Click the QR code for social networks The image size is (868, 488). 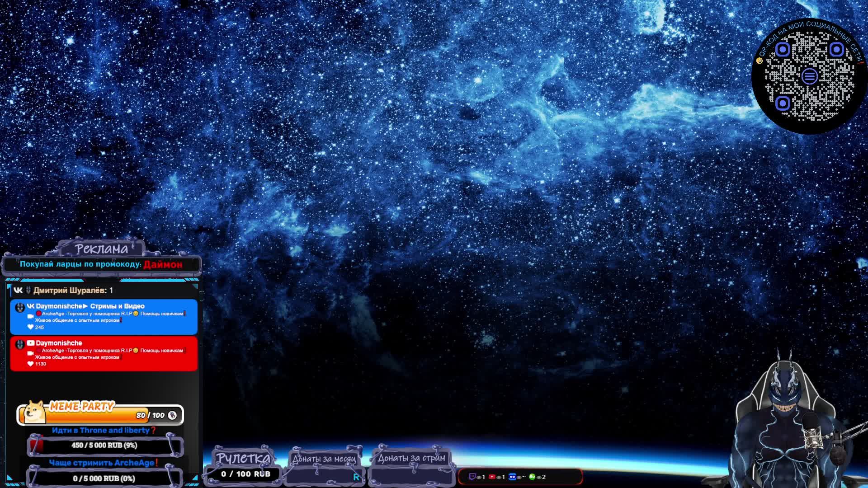(x=809, y=76)
